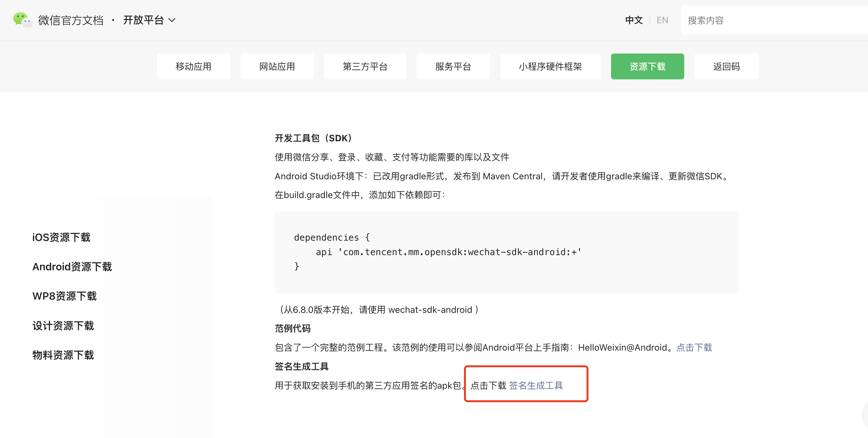Go to 设计资源下载 sidebar item
The image size is (868, 438).
tap(63, 326)
